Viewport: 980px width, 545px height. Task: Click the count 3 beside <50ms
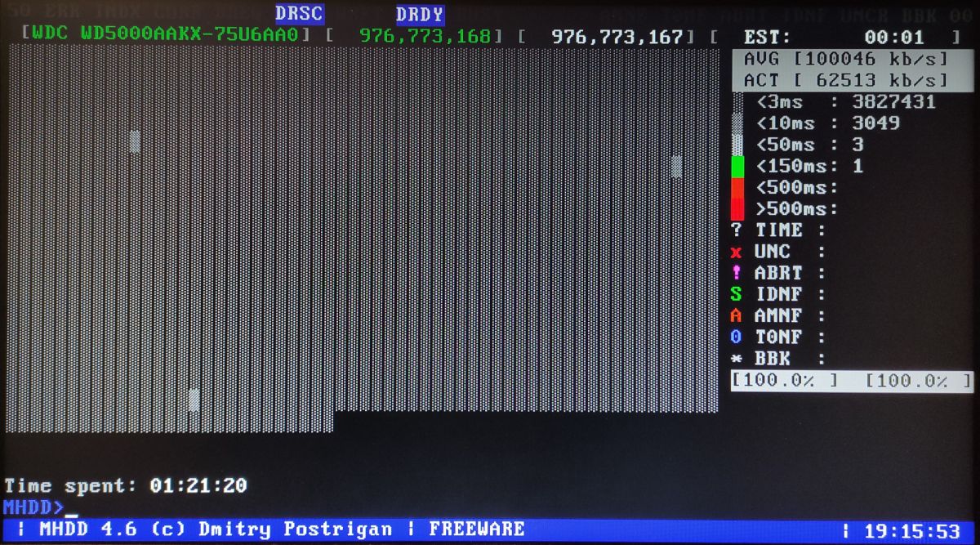[857, 145]
